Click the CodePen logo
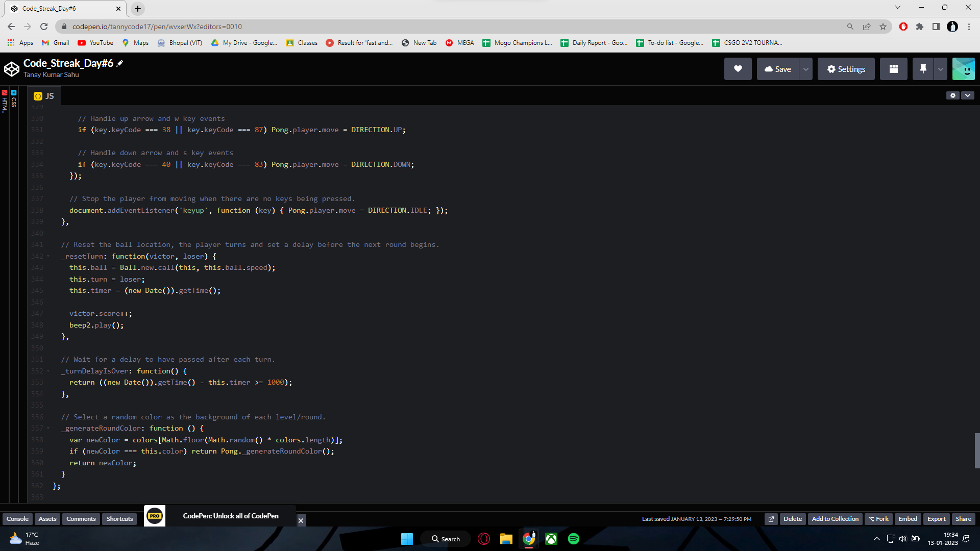This screenshot has height=551, width=980. (x=11, y=68)
